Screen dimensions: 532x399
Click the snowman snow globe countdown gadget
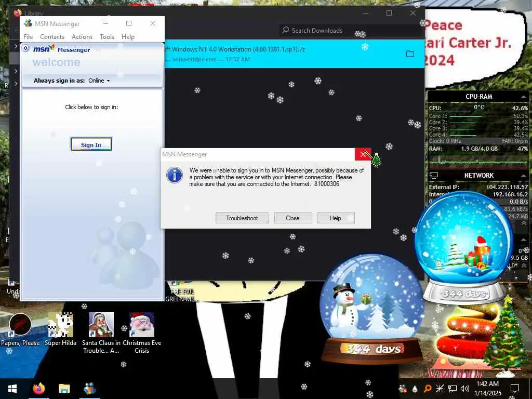[372, 308]
